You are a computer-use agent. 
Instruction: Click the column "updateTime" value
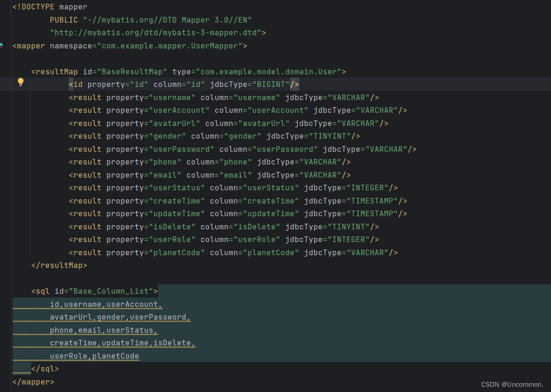pyautogui.click(x=271, y=214)
